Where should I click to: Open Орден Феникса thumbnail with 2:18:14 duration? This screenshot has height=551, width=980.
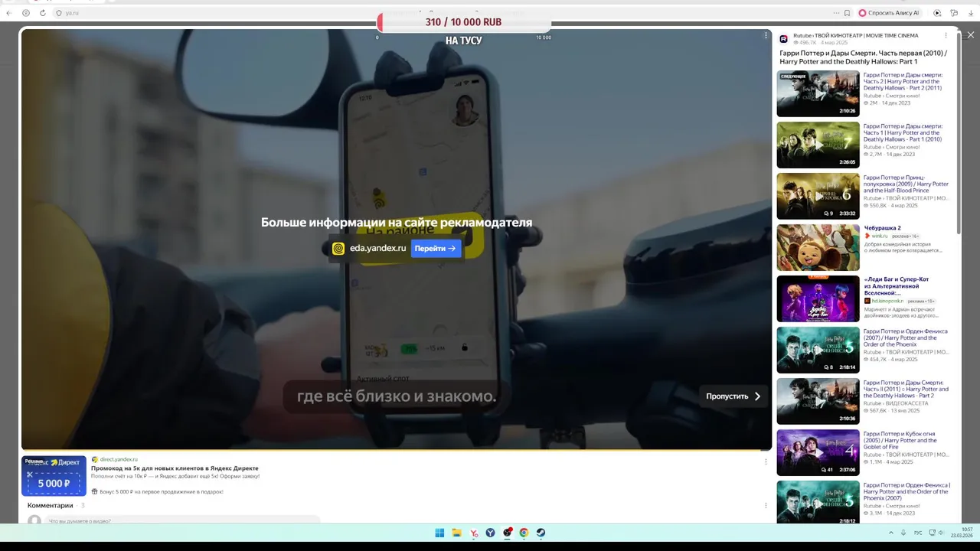pos(818,350)
